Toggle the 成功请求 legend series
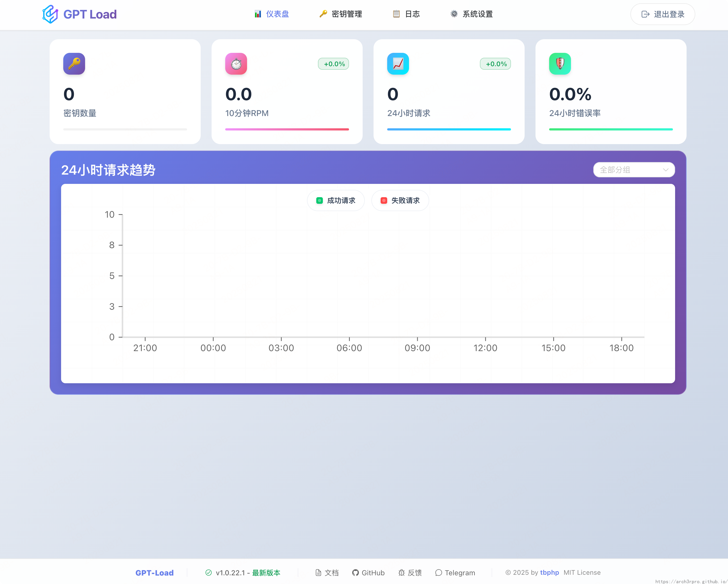This screenshot has width=728, height=584. [x=336, y=200]
